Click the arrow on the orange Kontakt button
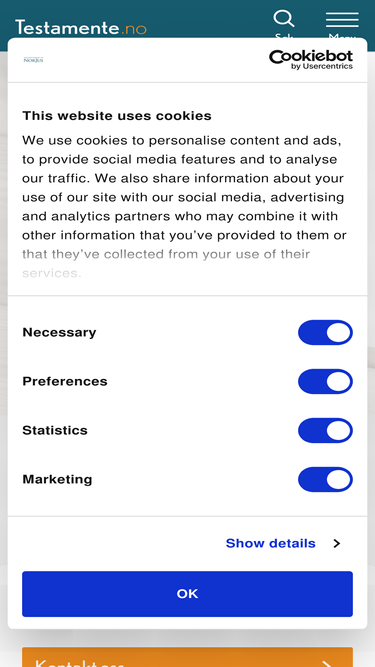Viewport: 375px width, 667px height. coord(326,663)
